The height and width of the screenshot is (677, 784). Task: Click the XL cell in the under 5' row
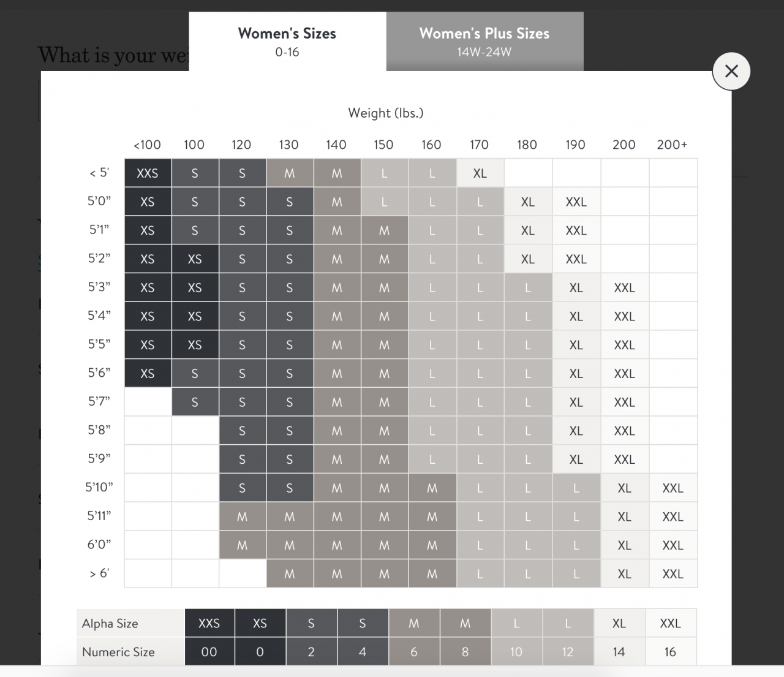[x=480, y=173]
